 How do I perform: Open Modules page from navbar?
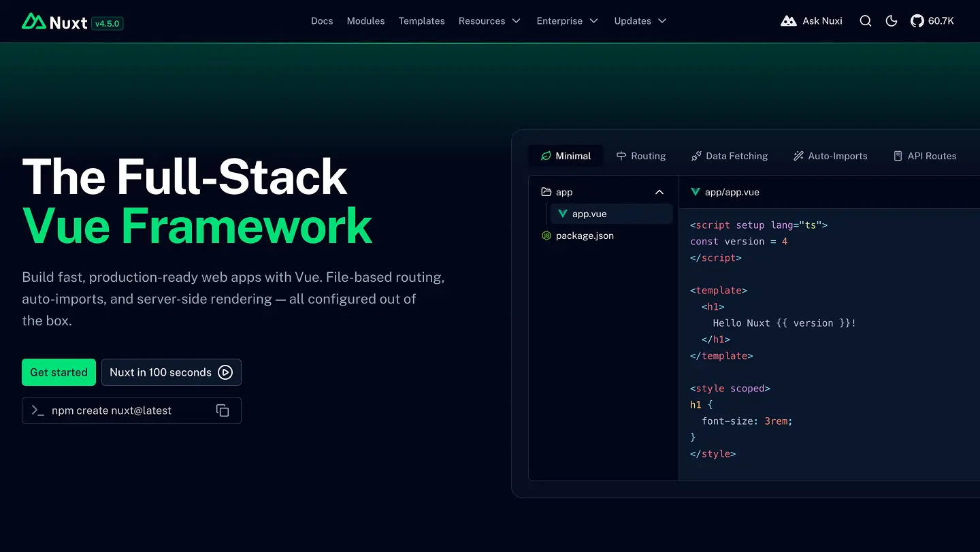pyautogui.click(x=365, y=21)
